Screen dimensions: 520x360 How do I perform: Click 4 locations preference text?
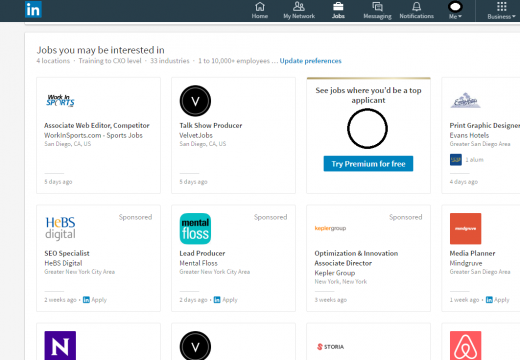(53, 61)
